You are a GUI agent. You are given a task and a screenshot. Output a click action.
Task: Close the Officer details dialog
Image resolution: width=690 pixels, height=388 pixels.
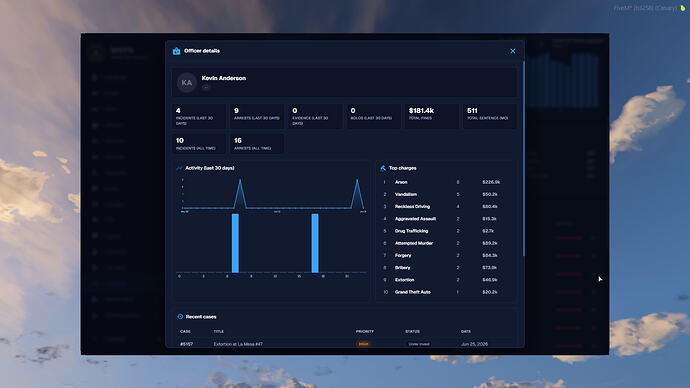pyautogui.click(x=513, y=51)
